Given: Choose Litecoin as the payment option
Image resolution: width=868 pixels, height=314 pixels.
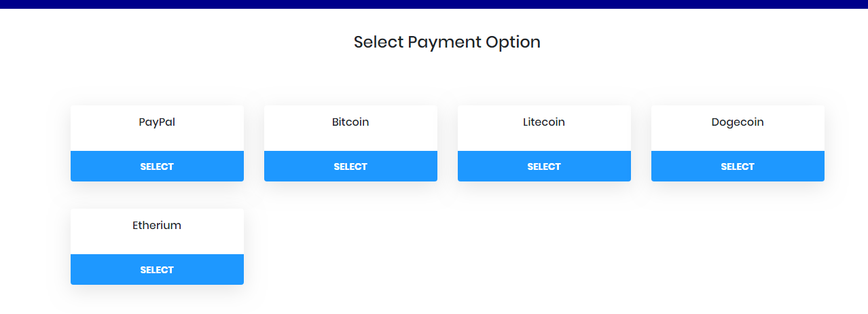Looking at the screenshot, I should [x=544, y=167].
